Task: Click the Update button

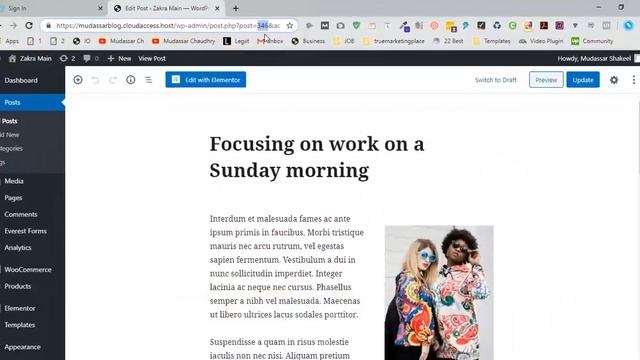Action: (583, 80)
